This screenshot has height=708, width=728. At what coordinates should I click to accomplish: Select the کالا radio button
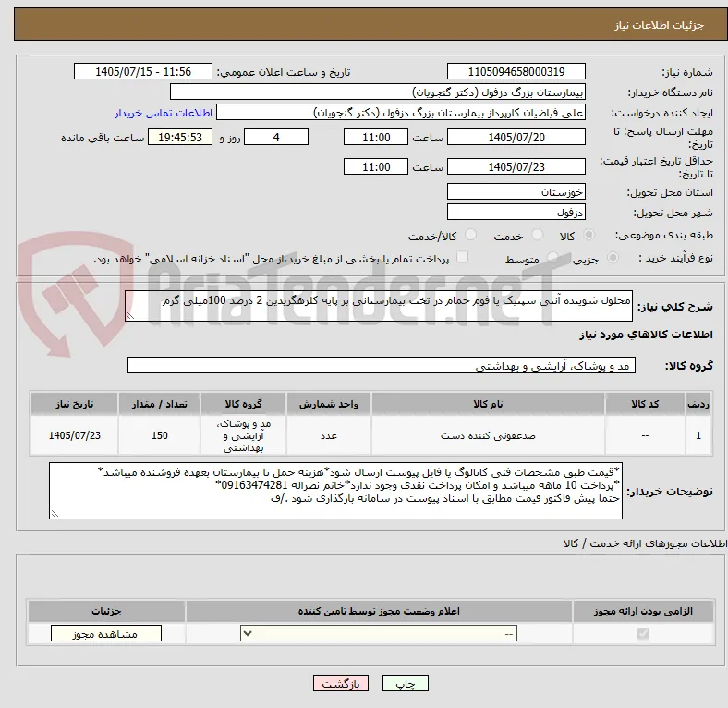588,235
